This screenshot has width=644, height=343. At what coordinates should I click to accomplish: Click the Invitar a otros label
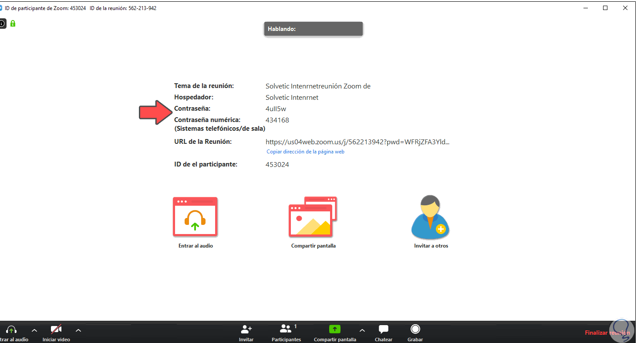[431, 246]
